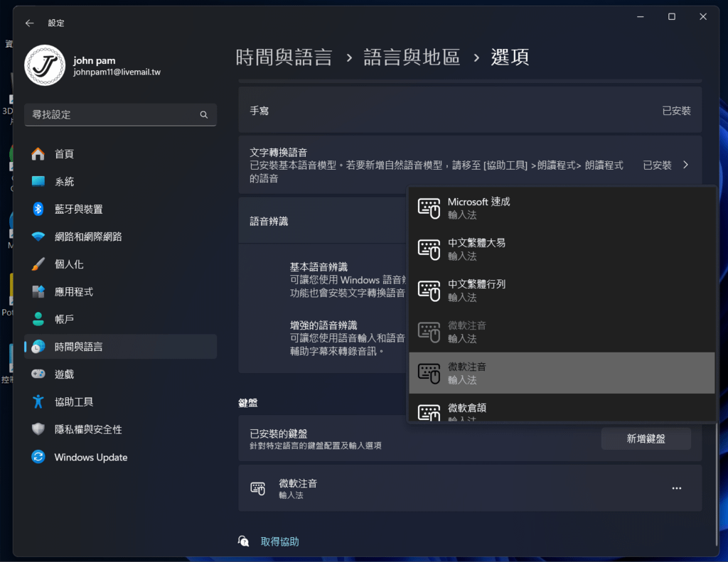Expand 文字轉換語音 chevron

pyautogui.click(x=686, y=165)
